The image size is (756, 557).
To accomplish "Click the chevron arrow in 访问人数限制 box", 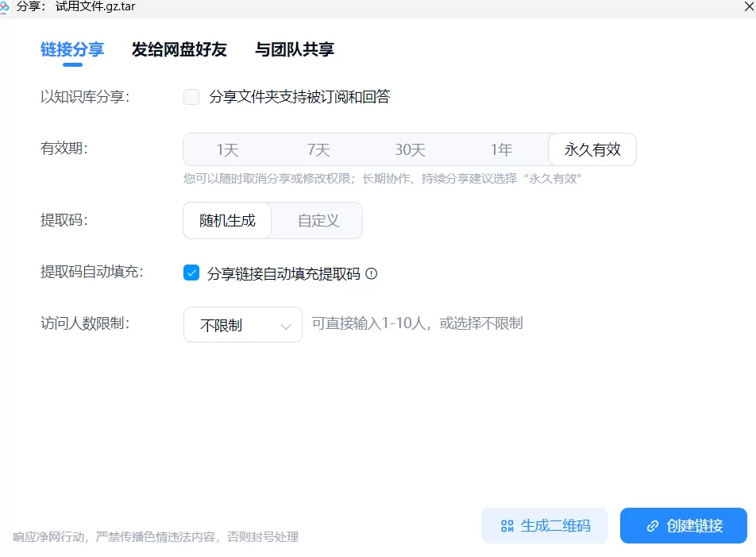I will [x=285, y=327].
